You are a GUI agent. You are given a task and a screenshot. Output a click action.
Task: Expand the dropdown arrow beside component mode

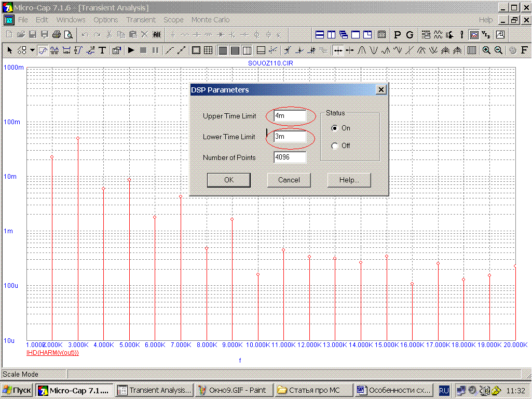[32, 50]
